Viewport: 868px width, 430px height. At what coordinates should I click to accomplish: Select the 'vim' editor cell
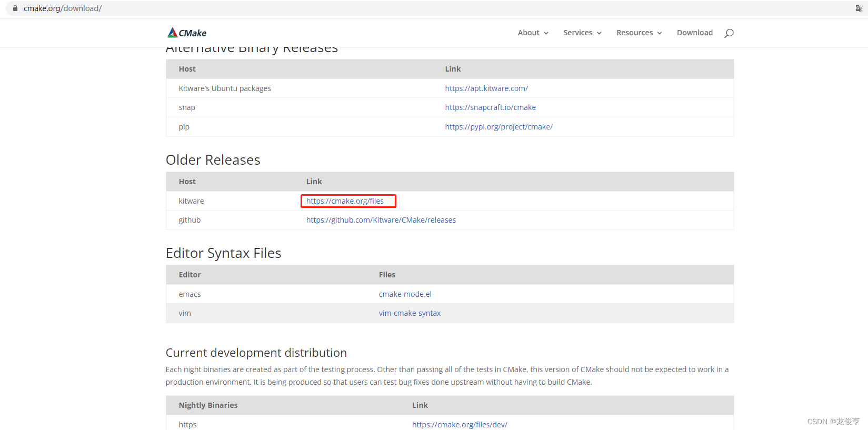pyautogui.click(x=185, y=313)
